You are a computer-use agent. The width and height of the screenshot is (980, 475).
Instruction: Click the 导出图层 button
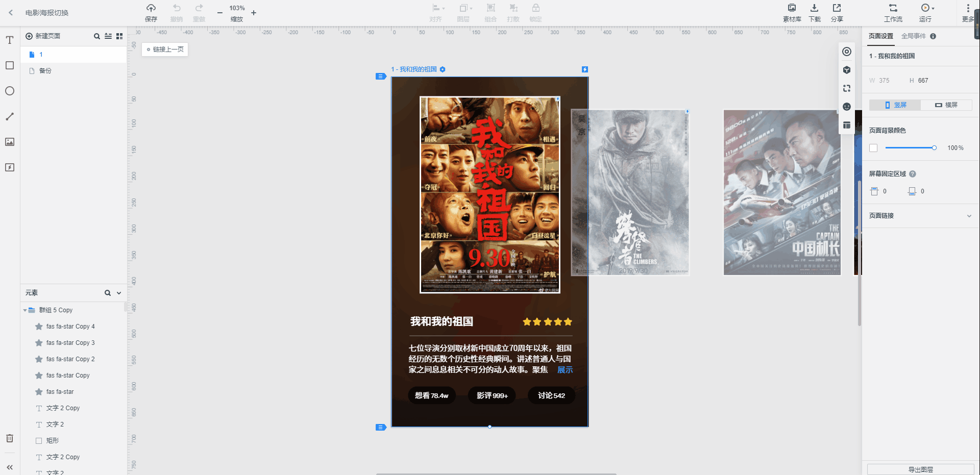[x=920, y=469]
